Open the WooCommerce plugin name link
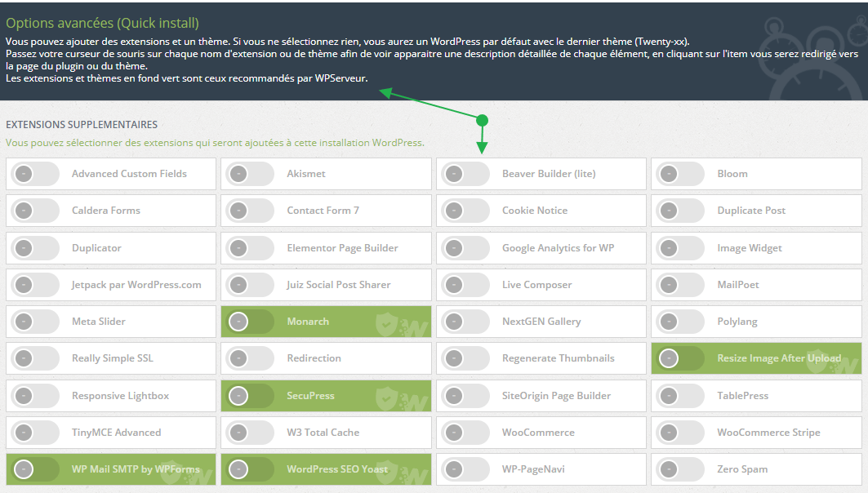The height and width of the screenshot is (493, 868). [x=538, y=432]
